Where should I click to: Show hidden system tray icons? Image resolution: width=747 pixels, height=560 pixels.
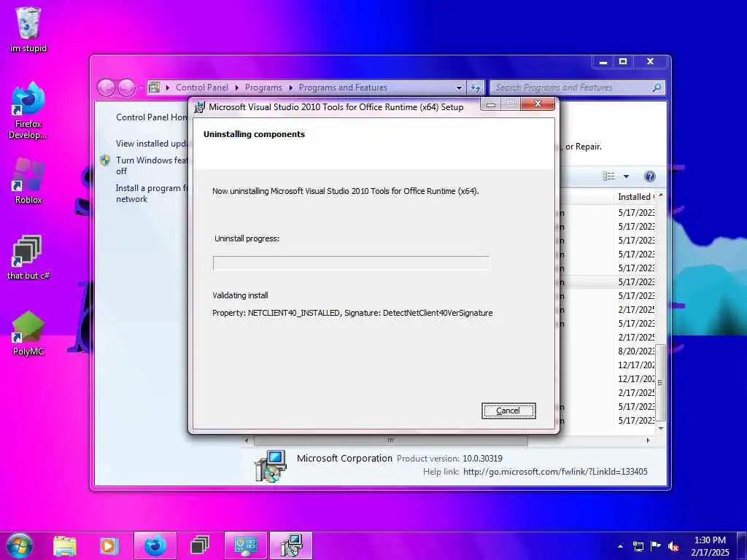pyautogui.click(x=620, y=546)
